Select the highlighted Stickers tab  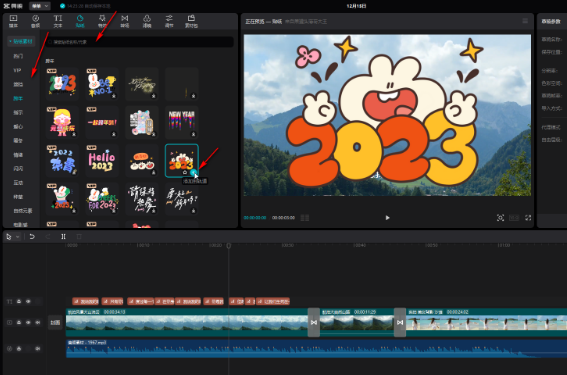pyautogui.click(x=80, y=21)
